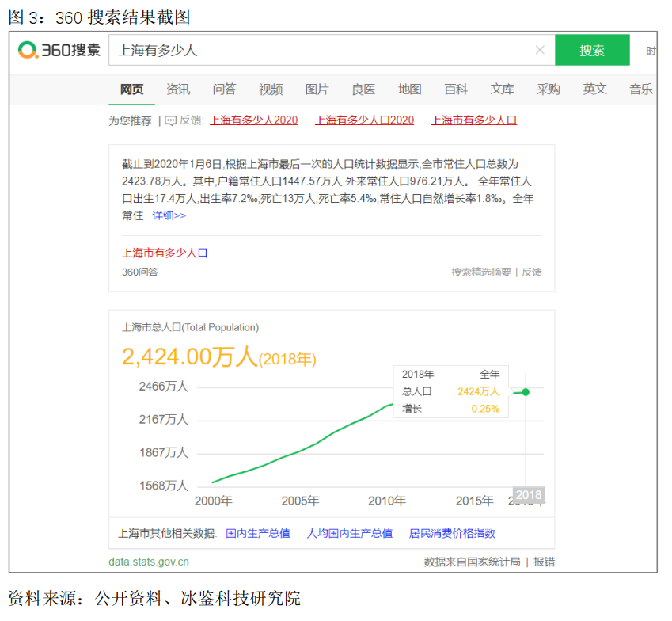
Task: Open the 百科 tab
Action: point(456,90)
